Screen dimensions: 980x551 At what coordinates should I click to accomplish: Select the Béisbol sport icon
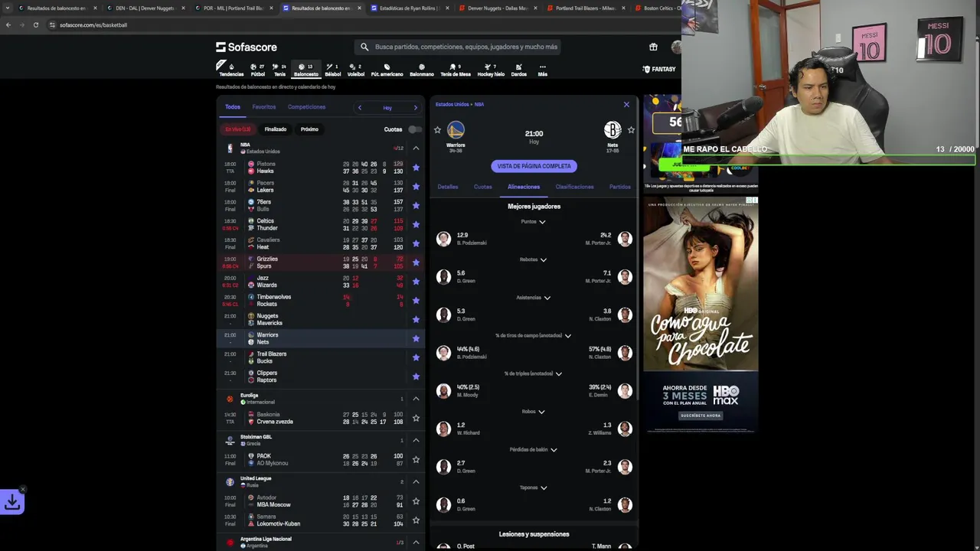(332, 70)
